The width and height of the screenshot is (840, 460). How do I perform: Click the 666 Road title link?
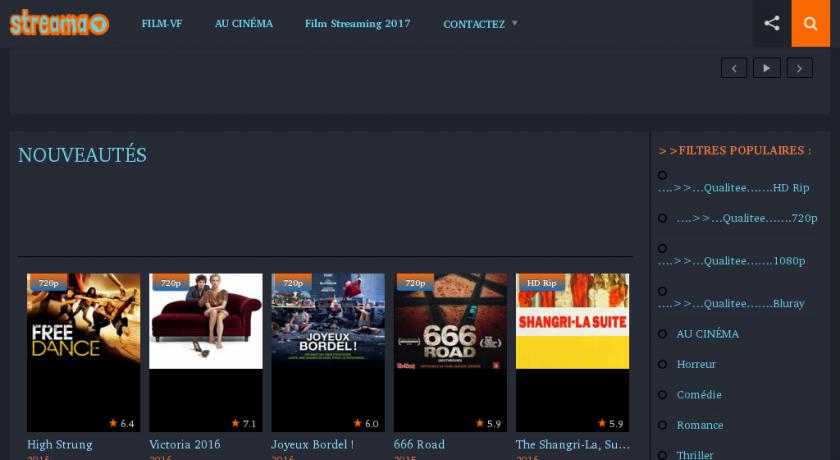[419, 444]
